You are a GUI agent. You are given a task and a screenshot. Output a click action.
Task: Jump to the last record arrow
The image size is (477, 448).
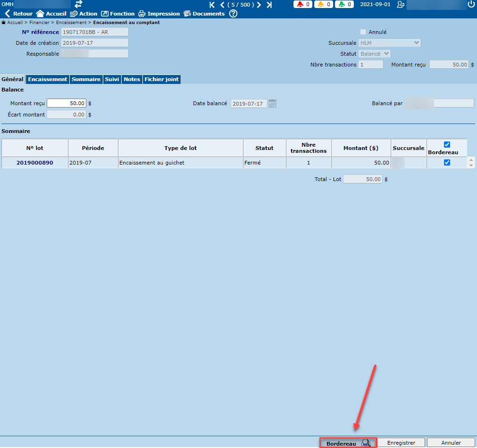pos(269,5)
